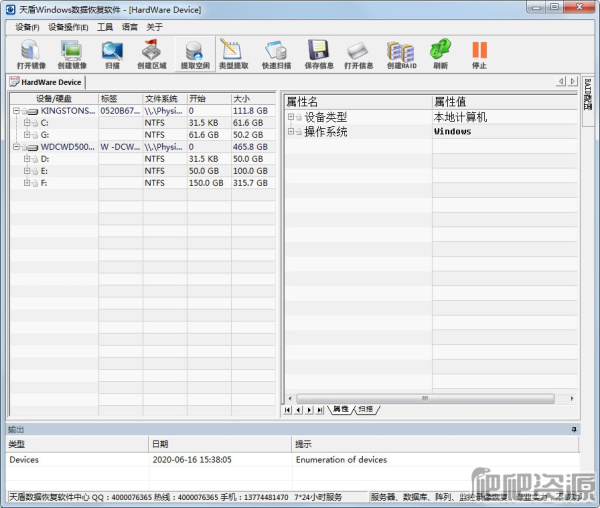Viewport: 600px width, 508px height.
Task: Click the 开始 column header
Action: coord(209,99)
